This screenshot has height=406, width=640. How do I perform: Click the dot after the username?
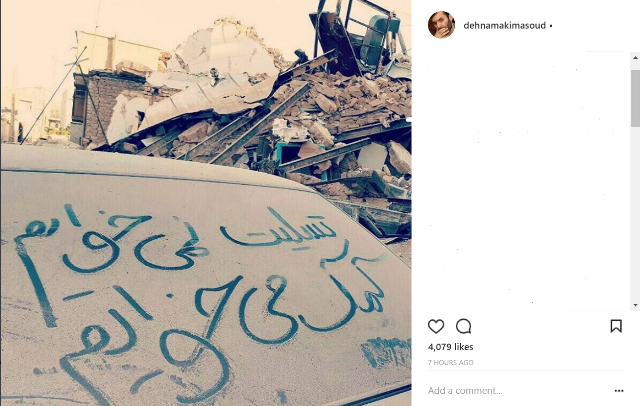pos(551,26)
